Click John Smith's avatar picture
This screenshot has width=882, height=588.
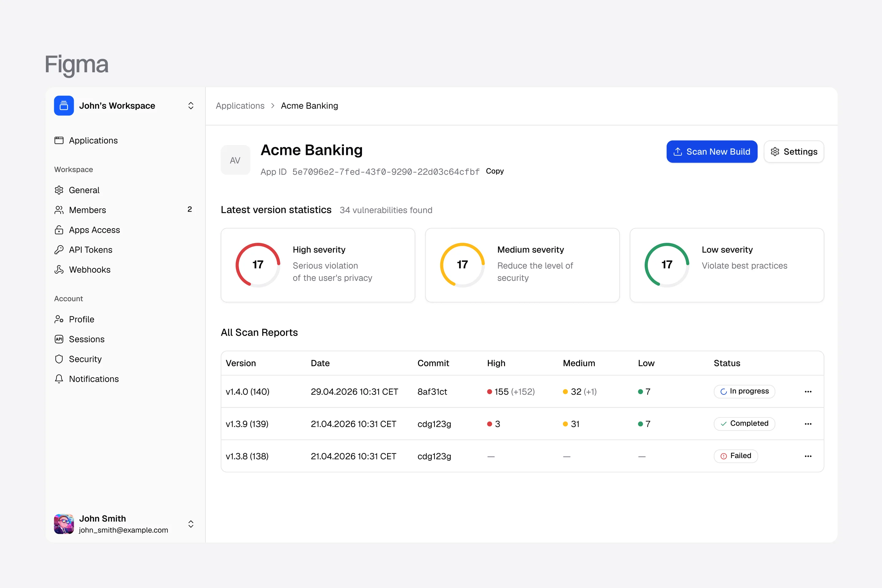click(64, 524)
